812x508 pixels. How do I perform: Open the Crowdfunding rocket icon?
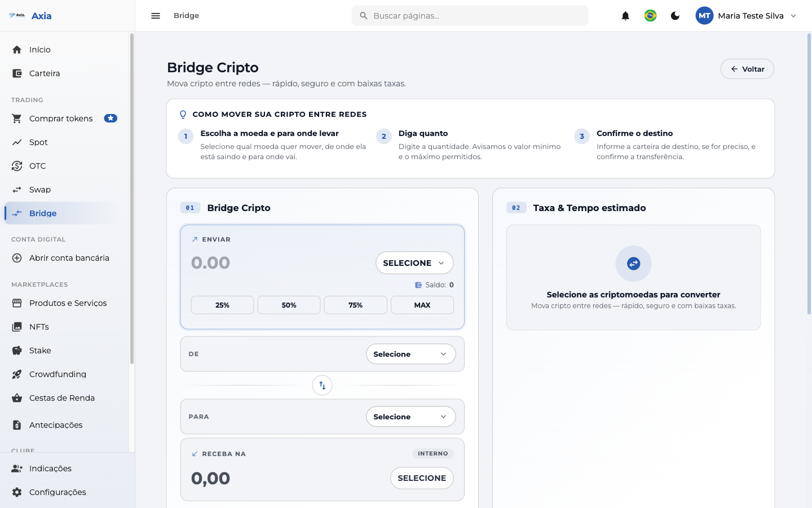17,374
